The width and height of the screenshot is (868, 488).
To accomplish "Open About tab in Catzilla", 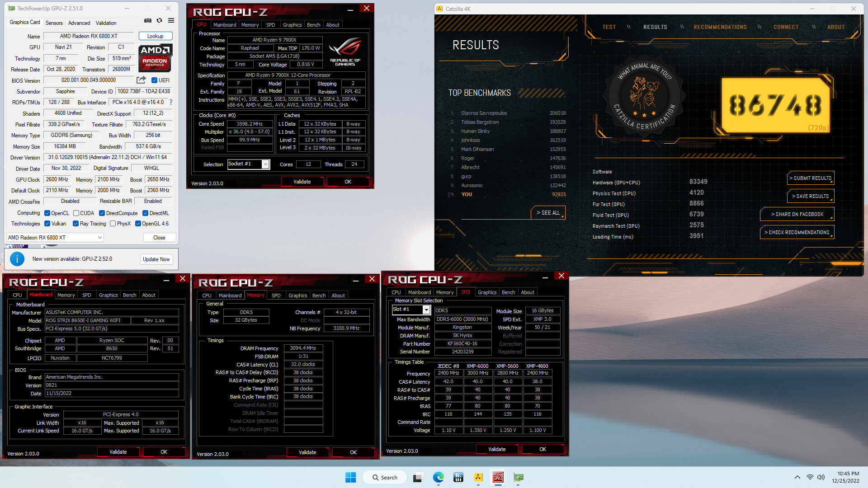I will point(836,27).
